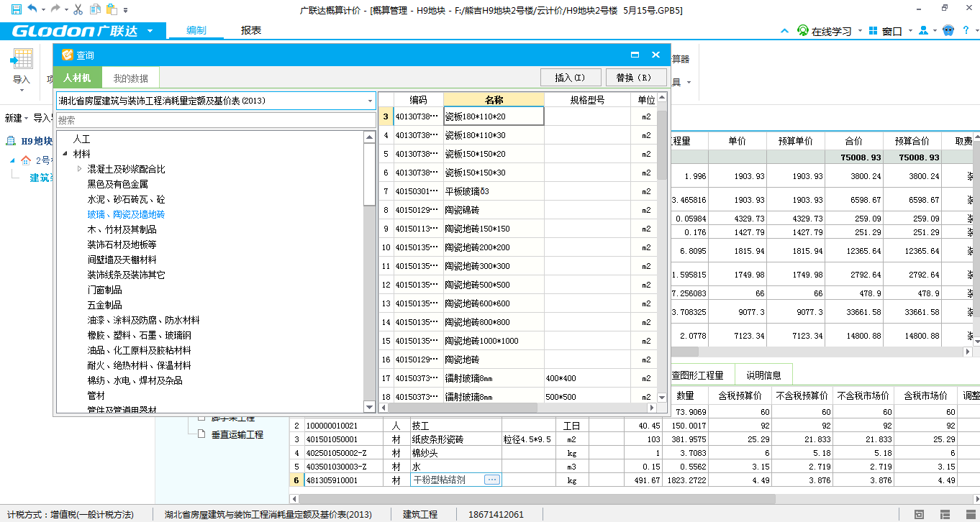Open the 查图形工程量 tab
The width and height of the screenshot is (980, 522).
click(x=697, y=375)
